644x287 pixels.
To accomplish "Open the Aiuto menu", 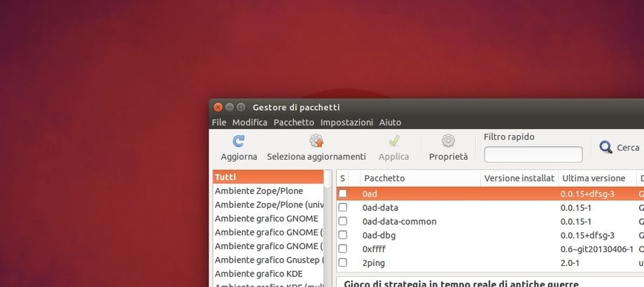I will [390, 122].
